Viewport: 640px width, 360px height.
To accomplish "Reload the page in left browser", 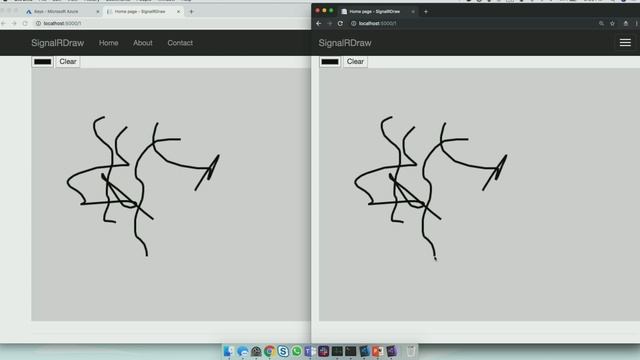I will click(x=25, y=24).
